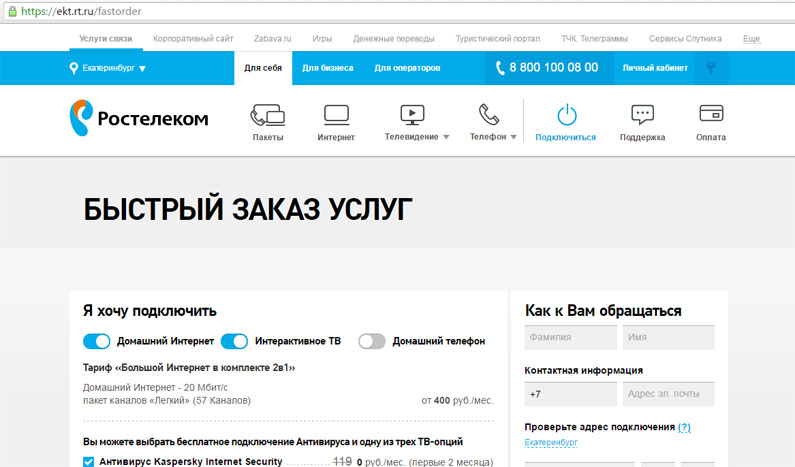Expand the Екатеринбург city selector
Screen dimensions: 795x467
click(x=108, y=68)
